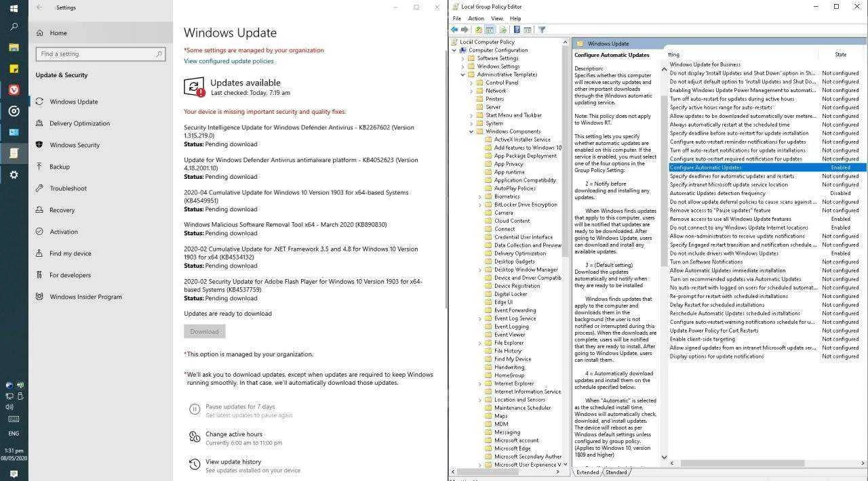Expand the System tree node
Screen dimensions: 868x481
tap(471, 123)
